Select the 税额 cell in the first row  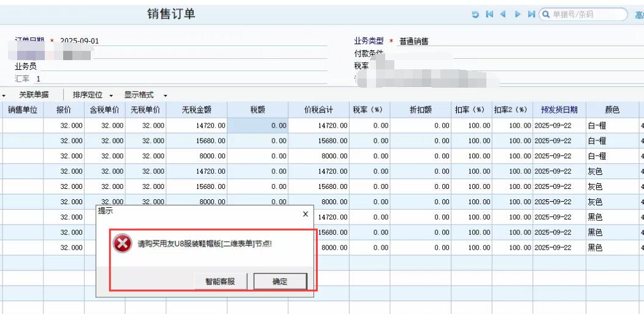(x=258, y=125)
